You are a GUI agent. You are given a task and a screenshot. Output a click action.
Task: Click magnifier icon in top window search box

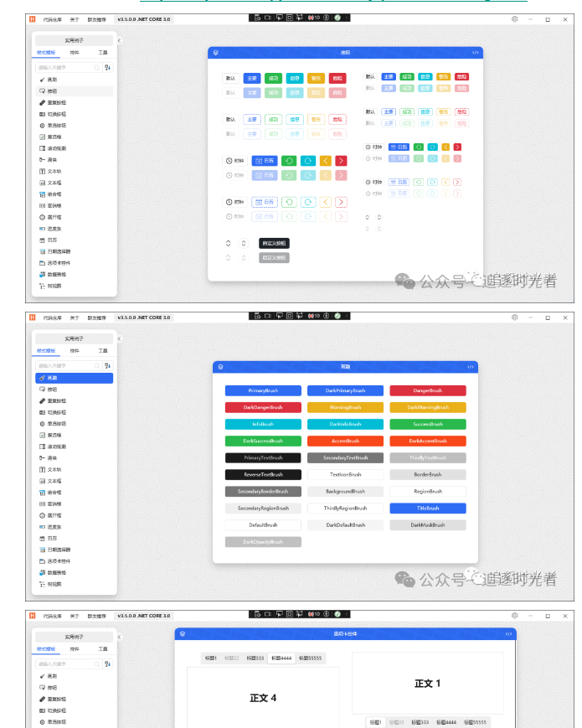tap(97, 67)
